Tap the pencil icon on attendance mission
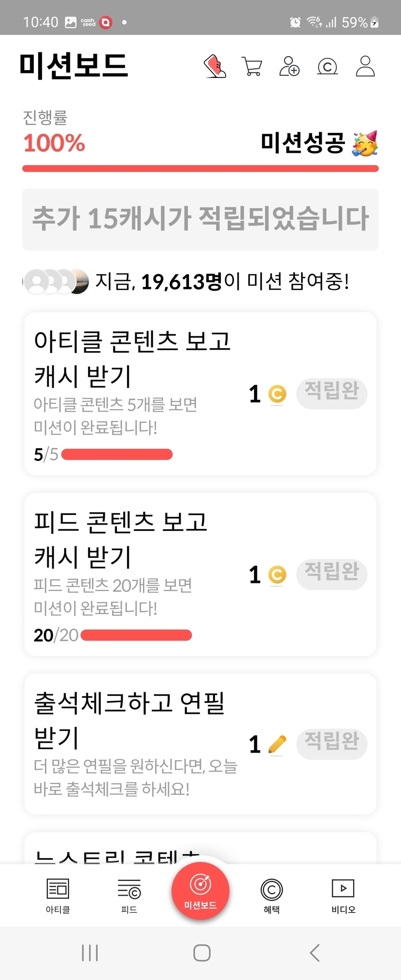 [277, 744]
